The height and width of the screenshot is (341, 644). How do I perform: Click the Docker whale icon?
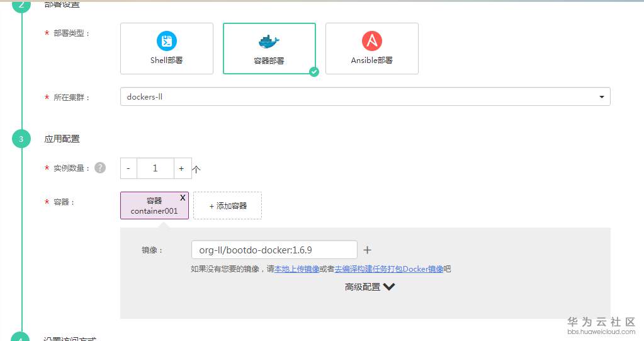click(269, 42)
